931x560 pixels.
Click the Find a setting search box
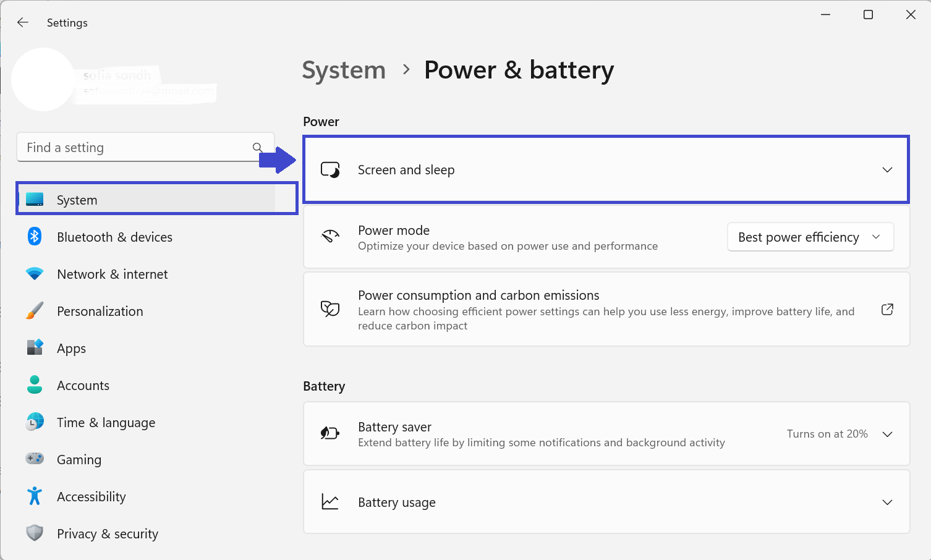pos(136,148)
